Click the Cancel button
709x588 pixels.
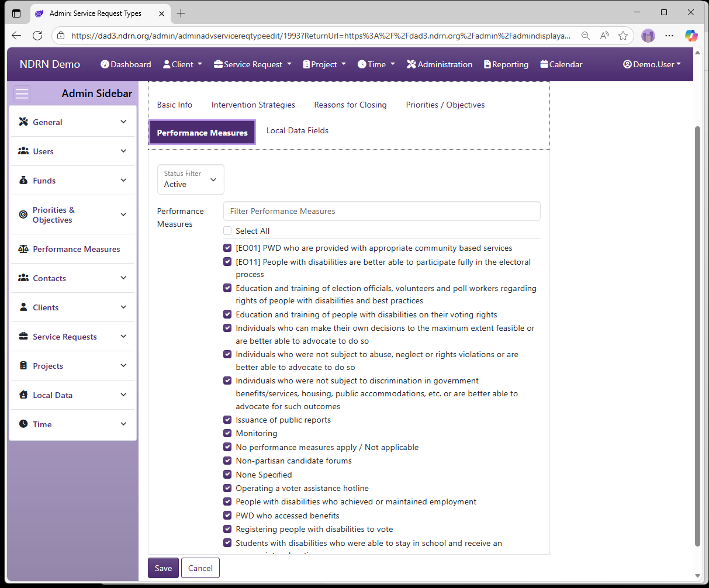[200, 568]
